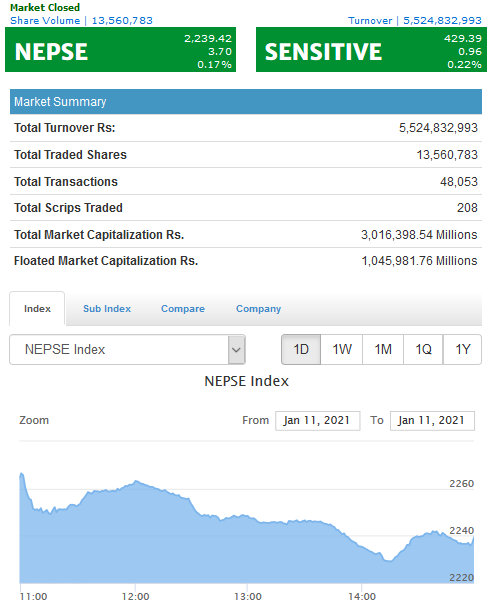
Task: Click the 13:00 time axis label
Action: tap(248, 597)
